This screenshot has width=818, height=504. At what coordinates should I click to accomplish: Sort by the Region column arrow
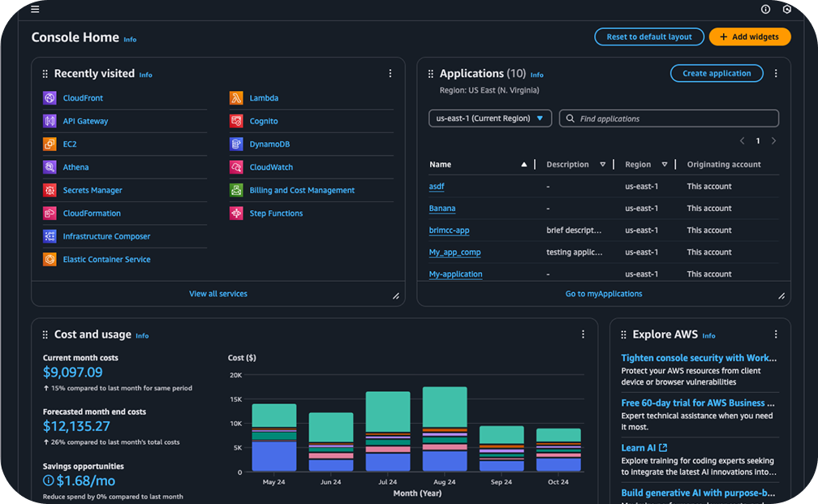click(665, 165)
